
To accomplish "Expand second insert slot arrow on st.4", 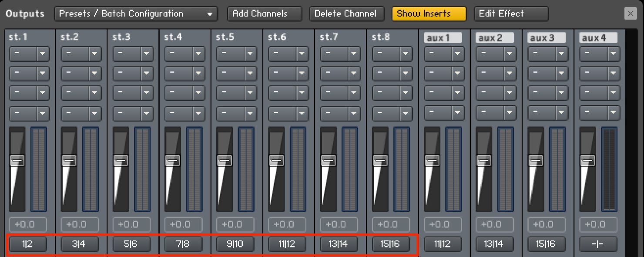I will (198, 74).
